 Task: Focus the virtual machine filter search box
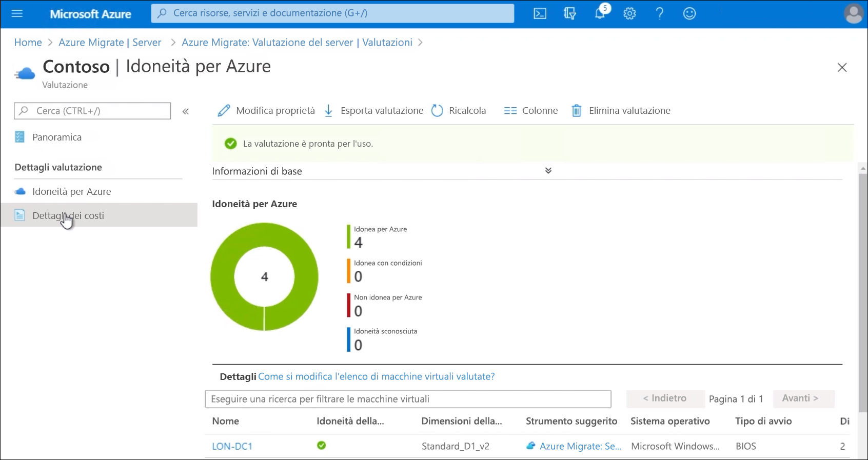pos(408,399)
